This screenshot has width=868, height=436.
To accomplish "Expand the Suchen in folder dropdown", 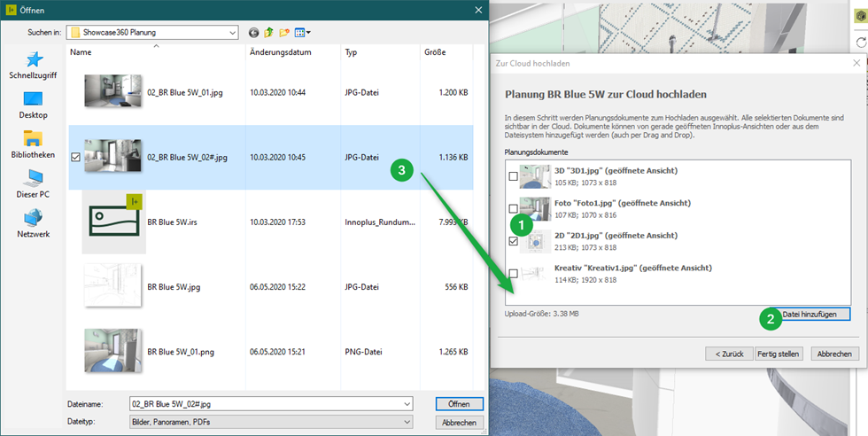I will (232, 33).
